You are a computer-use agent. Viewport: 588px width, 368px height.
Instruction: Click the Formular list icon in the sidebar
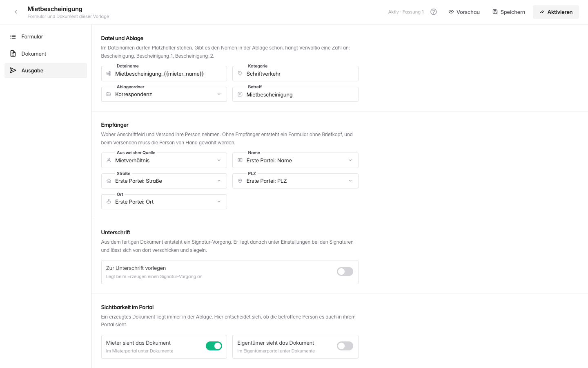pos(13,37)
